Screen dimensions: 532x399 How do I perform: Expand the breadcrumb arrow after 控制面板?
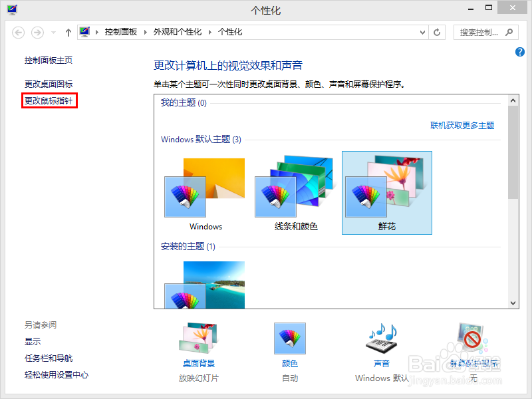click(145, 32)
